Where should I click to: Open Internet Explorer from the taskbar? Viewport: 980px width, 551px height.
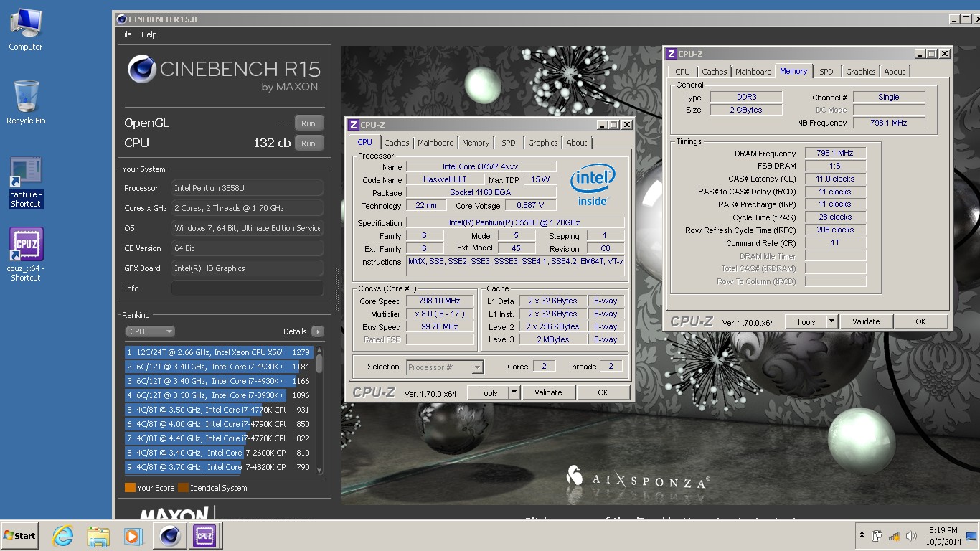tap(62, 536)
